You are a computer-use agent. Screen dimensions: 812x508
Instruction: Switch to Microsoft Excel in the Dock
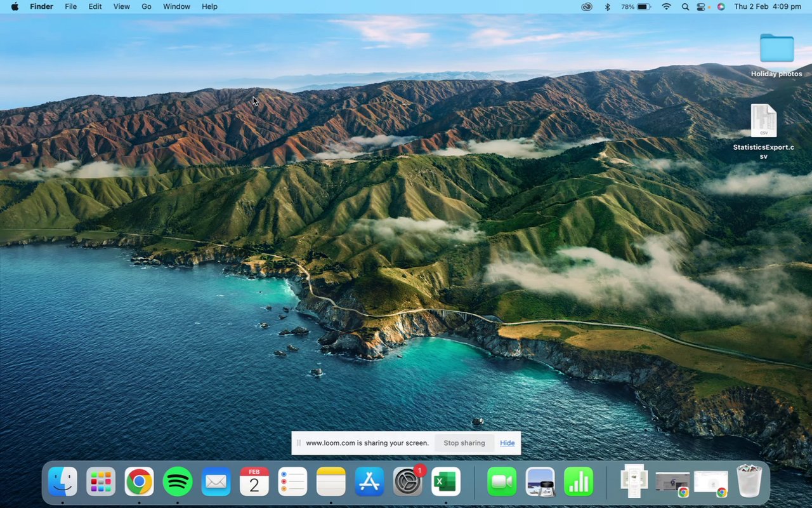[x=446, y=482]
